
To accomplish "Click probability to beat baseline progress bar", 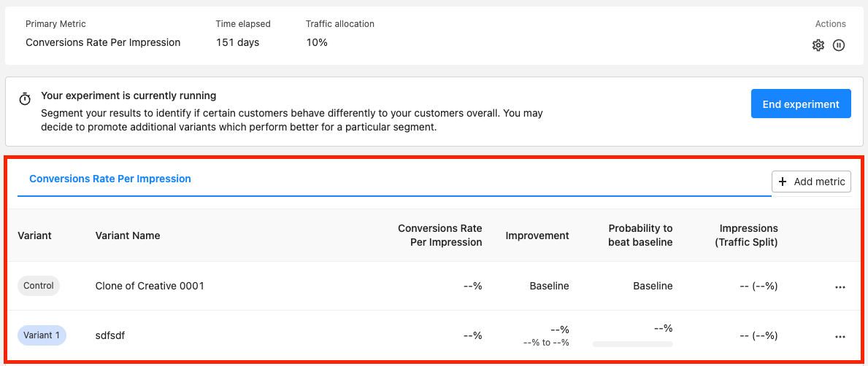I will pyautogui.click(x=633, y=344).
